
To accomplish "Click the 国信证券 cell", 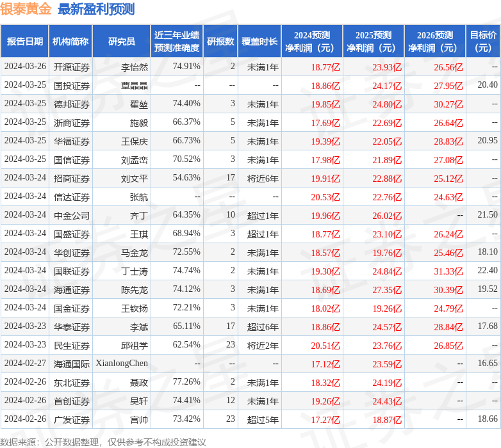I will click(x=72, y=159).
